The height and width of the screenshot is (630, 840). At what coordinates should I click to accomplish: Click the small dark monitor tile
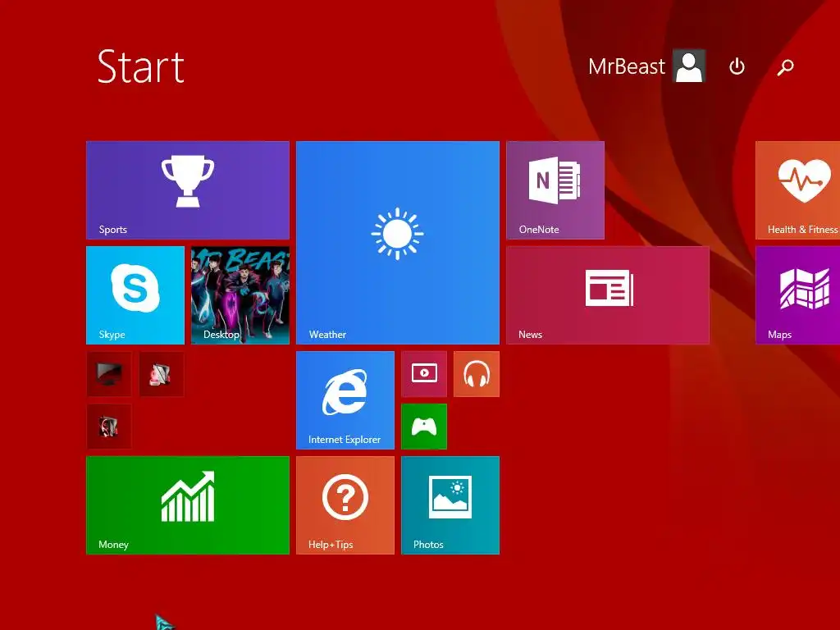coord(109,374)
